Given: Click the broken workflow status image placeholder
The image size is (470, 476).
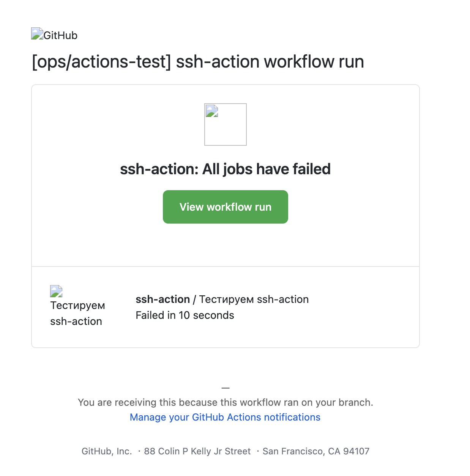Looking at the screenshot, I should (225, 125).
